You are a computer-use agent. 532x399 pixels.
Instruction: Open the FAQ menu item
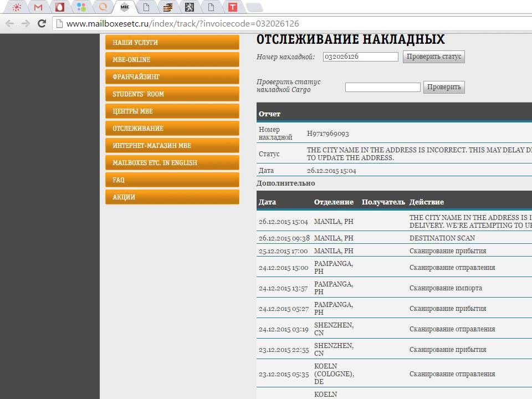[x=172, y=180]
